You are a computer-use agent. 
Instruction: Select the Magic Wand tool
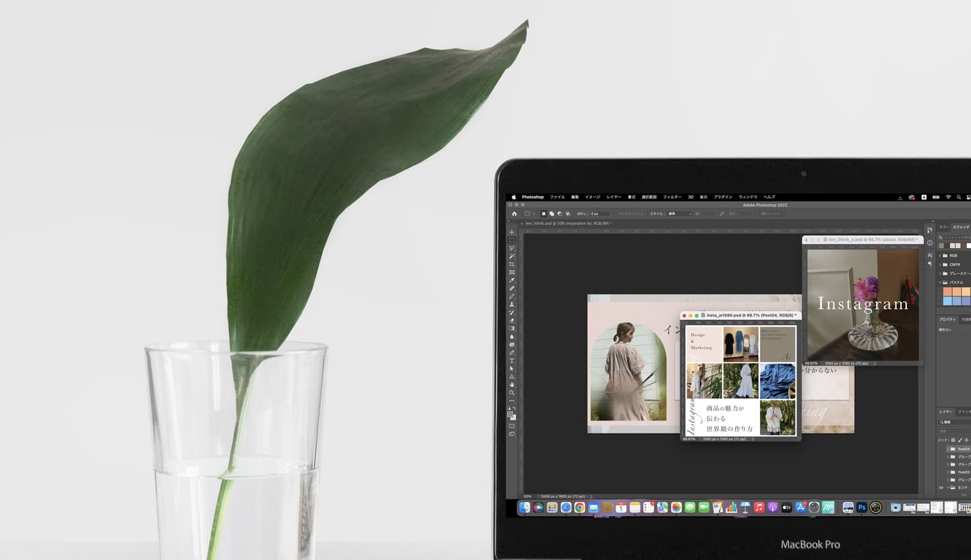coord(512,256)
